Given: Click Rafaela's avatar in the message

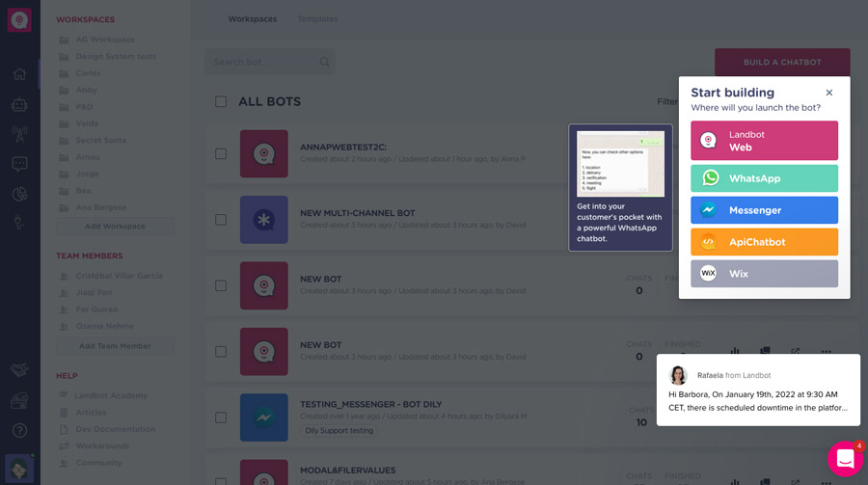Looking at the screenshot, I should click(x=678, y=375).
